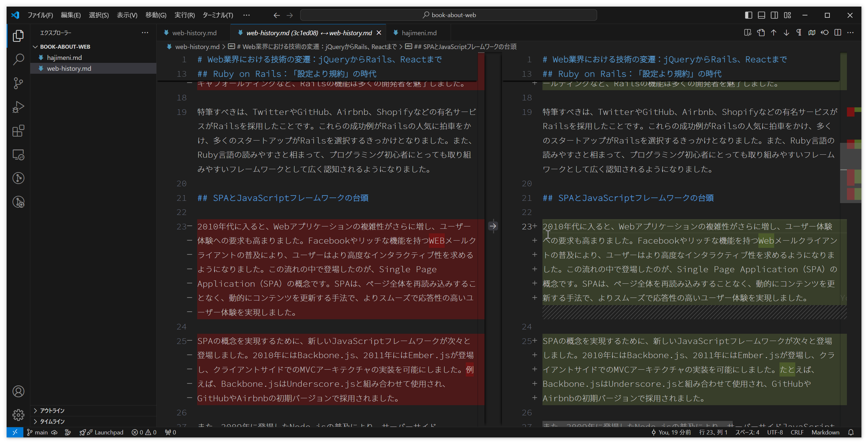Select hajimeni.md in the Explorer tree
Screen dimensions: 868x444
(x=93, y=58)
